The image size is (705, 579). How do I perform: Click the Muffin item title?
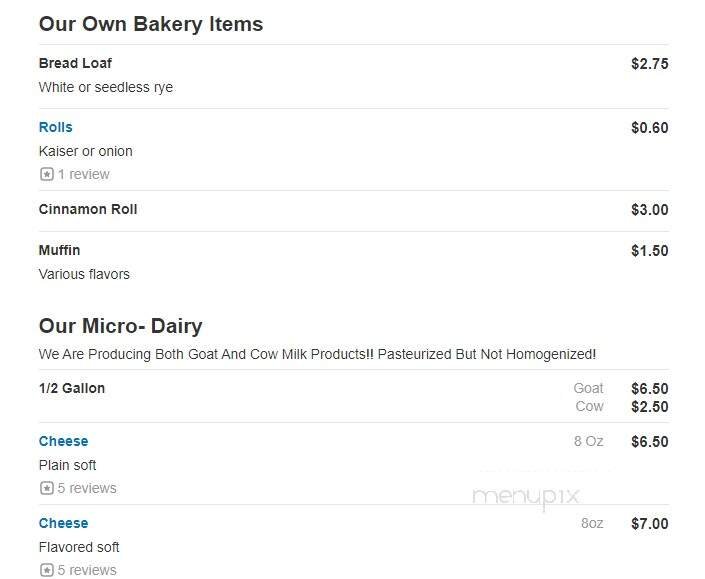(x=59, y=250)
